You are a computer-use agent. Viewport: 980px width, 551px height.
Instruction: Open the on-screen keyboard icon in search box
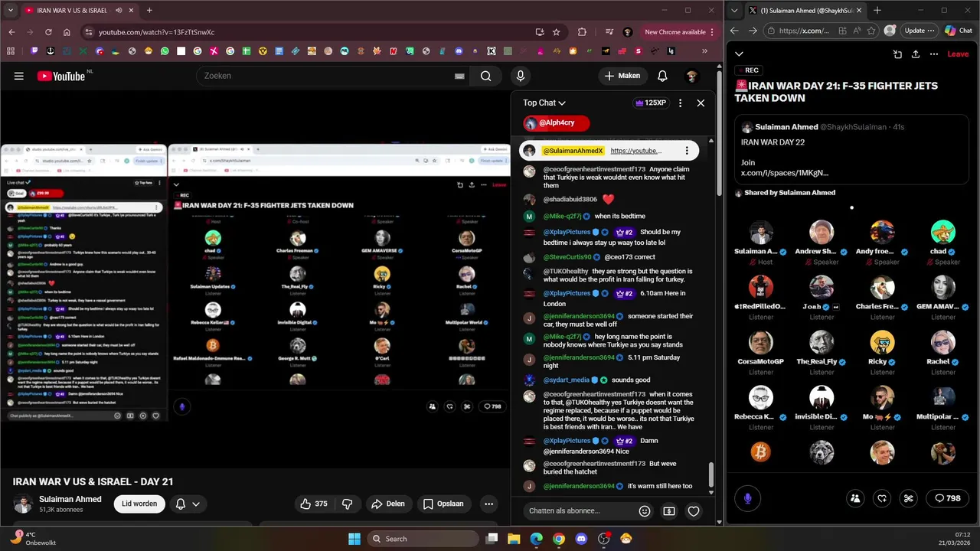pos(459,76)
